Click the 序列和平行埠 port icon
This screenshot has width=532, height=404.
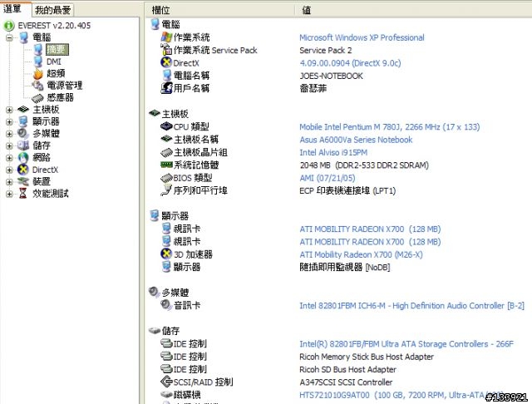166,190
